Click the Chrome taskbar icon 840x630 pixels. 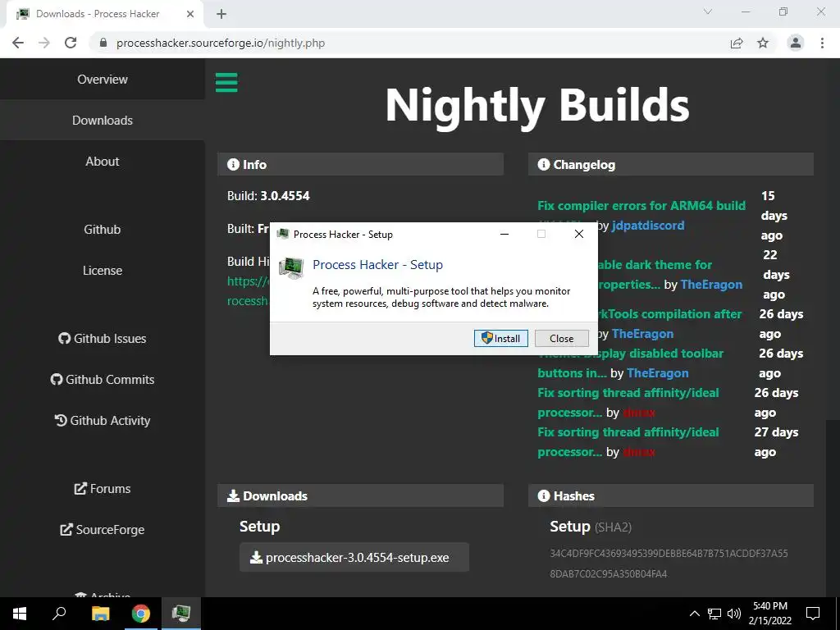pyautogui.click(x=141, y=614)
